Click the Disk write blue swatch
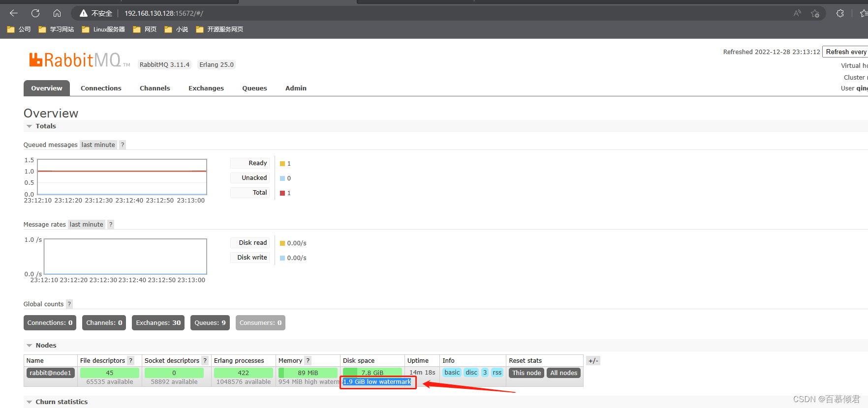The image size is (868, 408). (x=282, y=258)
